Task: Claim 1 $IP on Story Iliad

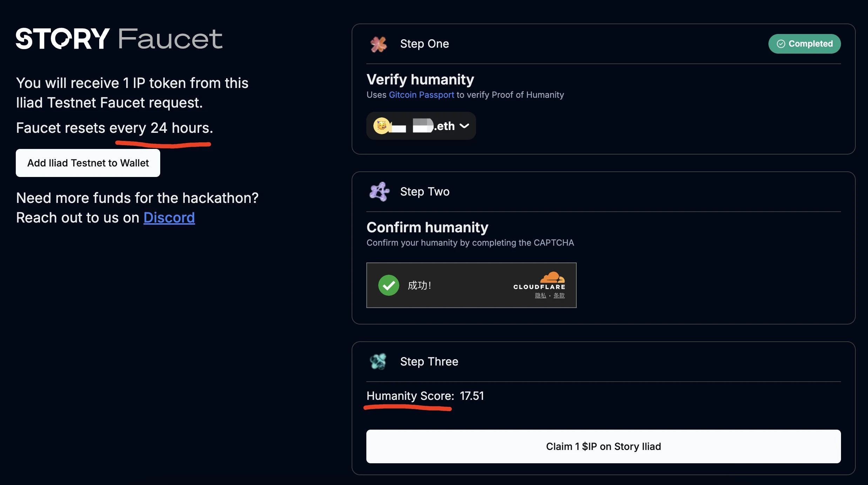Action: coord(603,446)
